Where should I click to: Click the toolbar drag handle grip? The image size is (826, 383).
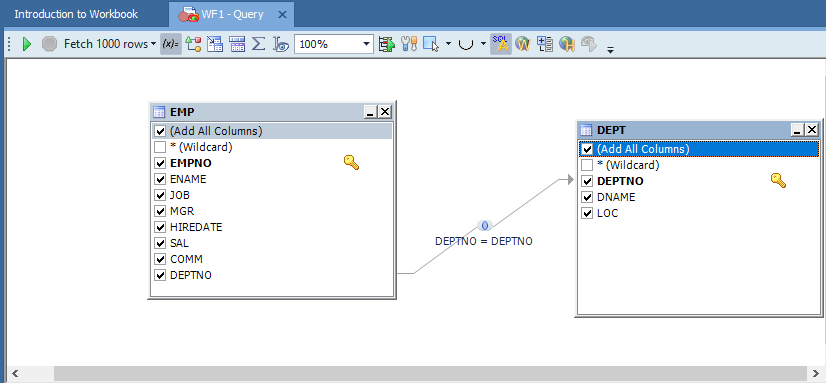[9, 44]
